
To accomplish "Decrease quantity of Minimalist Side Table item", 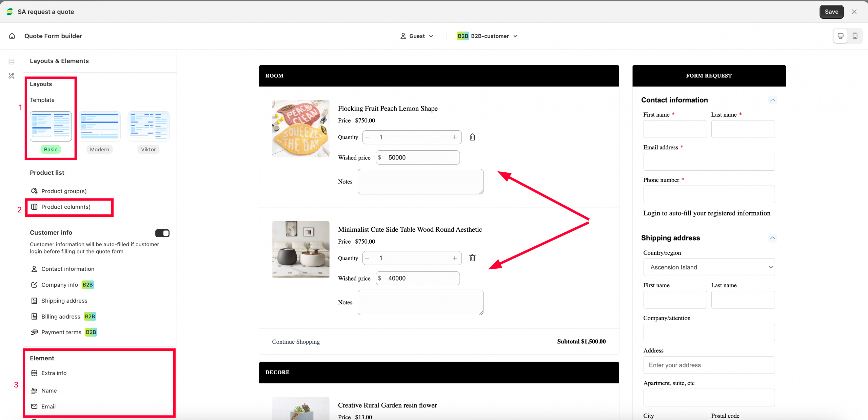I will pos(367,258).
